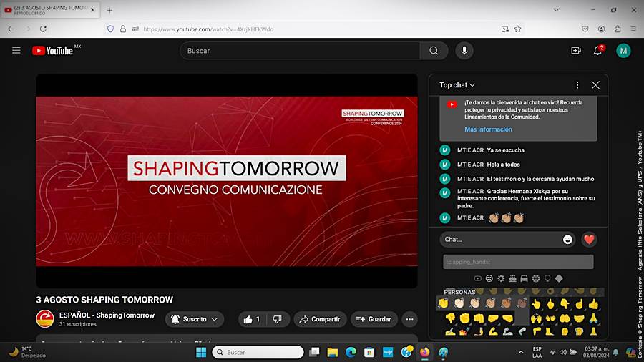Send a red heart reaction
The height and width of the screenshot is (362, 644).
589,239
